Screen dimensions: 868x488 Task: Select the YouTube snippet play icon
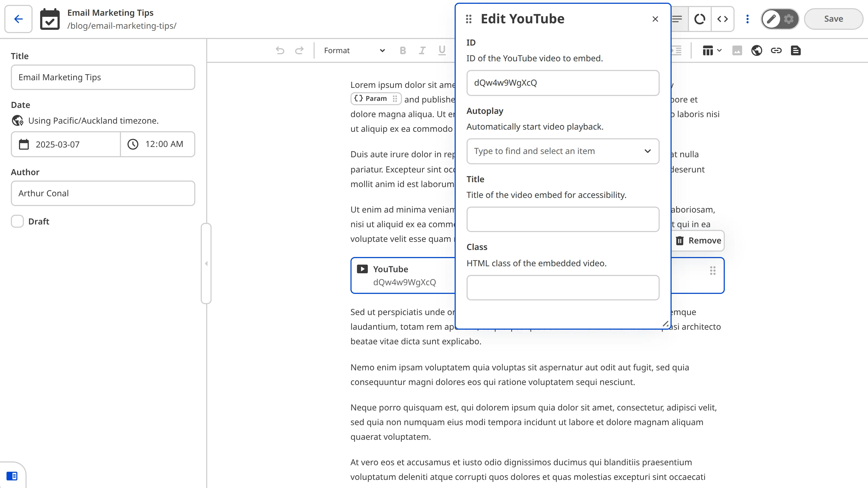(362, 269)
